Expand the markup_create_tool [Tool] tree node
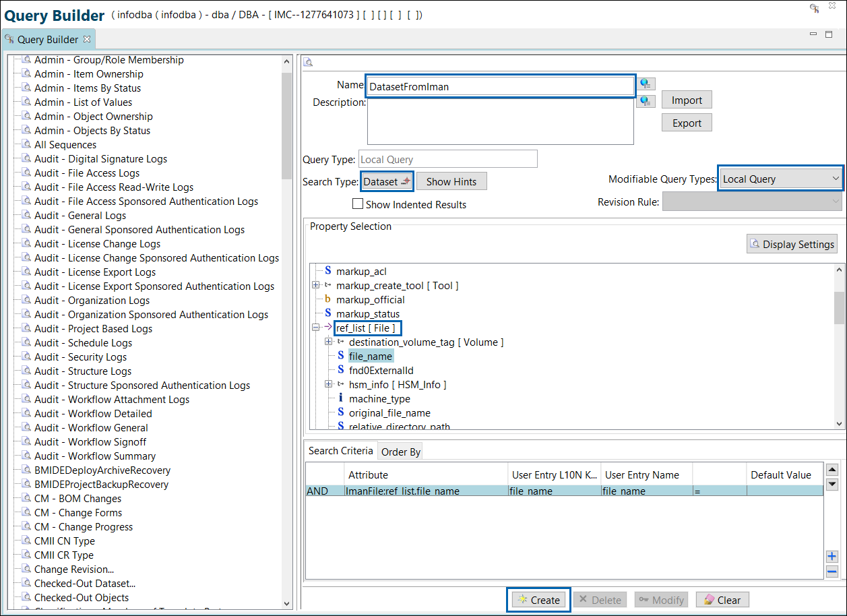 point(316,284)
